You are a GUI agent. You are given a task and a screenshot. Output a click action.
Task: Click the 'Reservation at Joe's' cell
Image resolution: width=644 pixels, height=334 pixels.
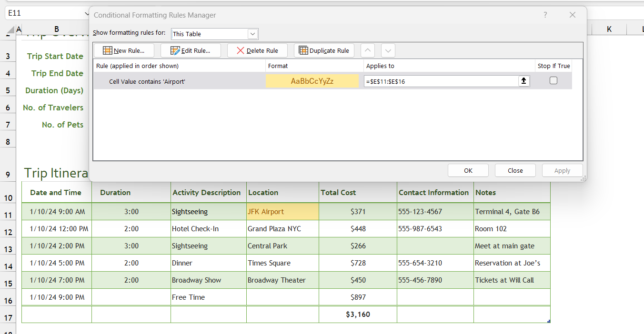click(512, 263)
